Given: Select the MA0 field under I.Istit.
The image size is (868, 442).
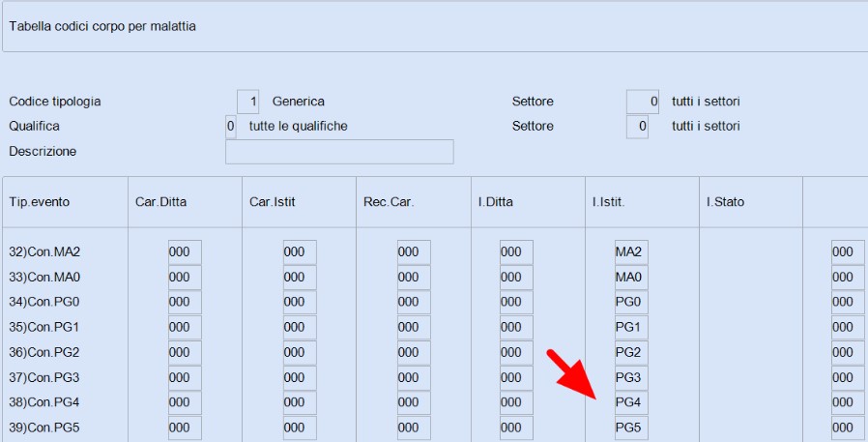Looking at the screenshot, I should [631, 277].
